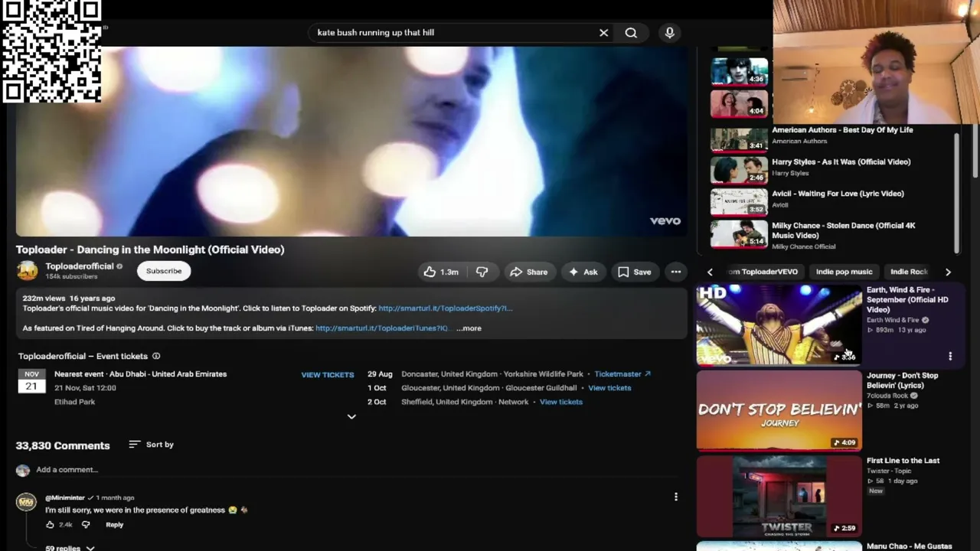
Task: Select the From ToploaderVEVO chip
Action: pyautogui.click(x=764, y=272)
